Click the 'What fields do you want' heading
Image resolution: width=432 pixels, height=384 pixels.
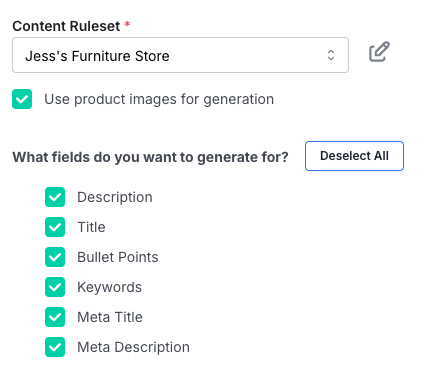(150, 157)
